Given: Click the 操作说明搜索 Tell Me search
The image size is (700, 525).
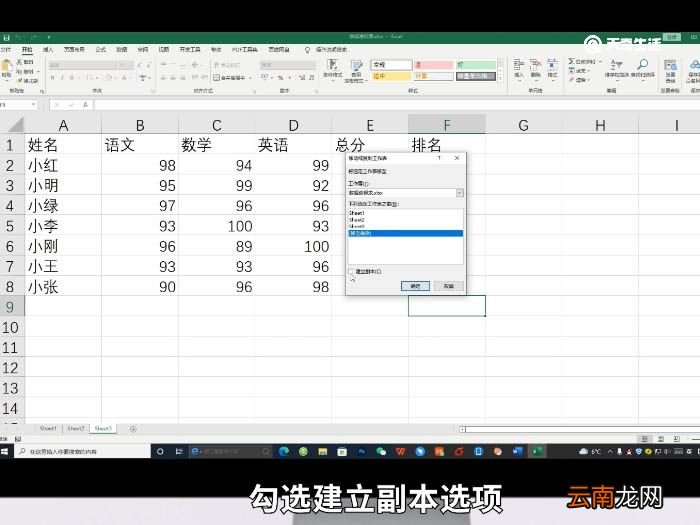Looking at the screenshot, I should 331,50.
